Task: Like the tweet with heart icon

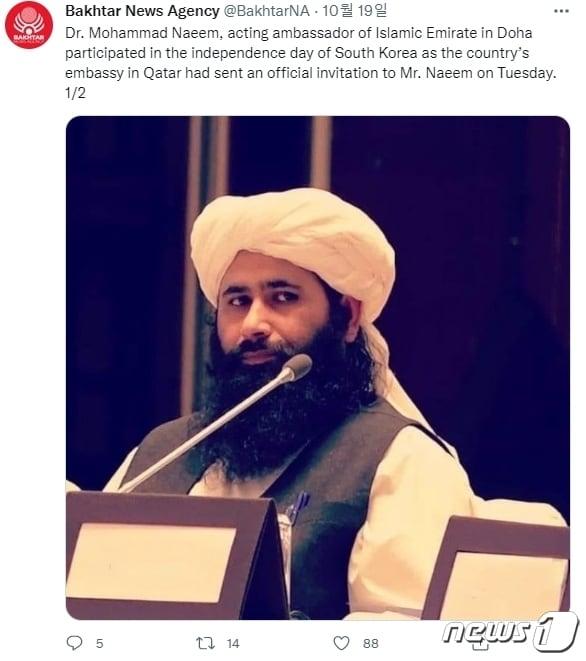Action: (x=341, y=643)
